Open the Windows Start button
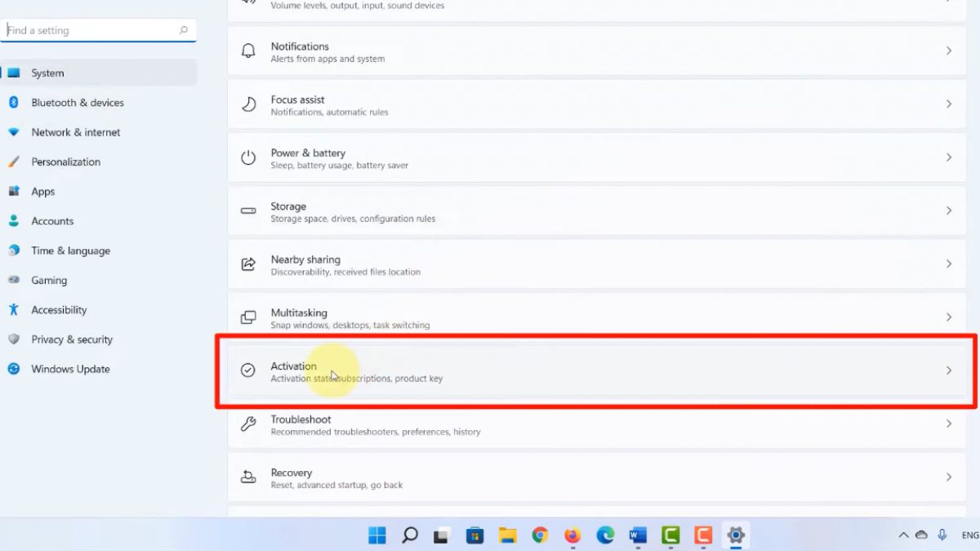The width and height of the screenshot is (980, 551). tap(377, 535)
